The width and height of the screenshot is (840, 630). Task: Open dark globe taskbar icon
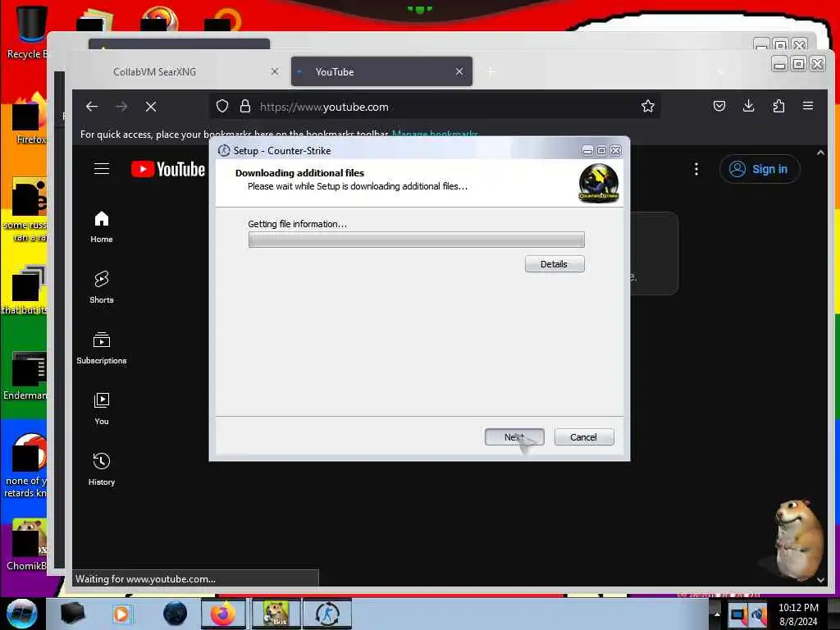[176, 614]
